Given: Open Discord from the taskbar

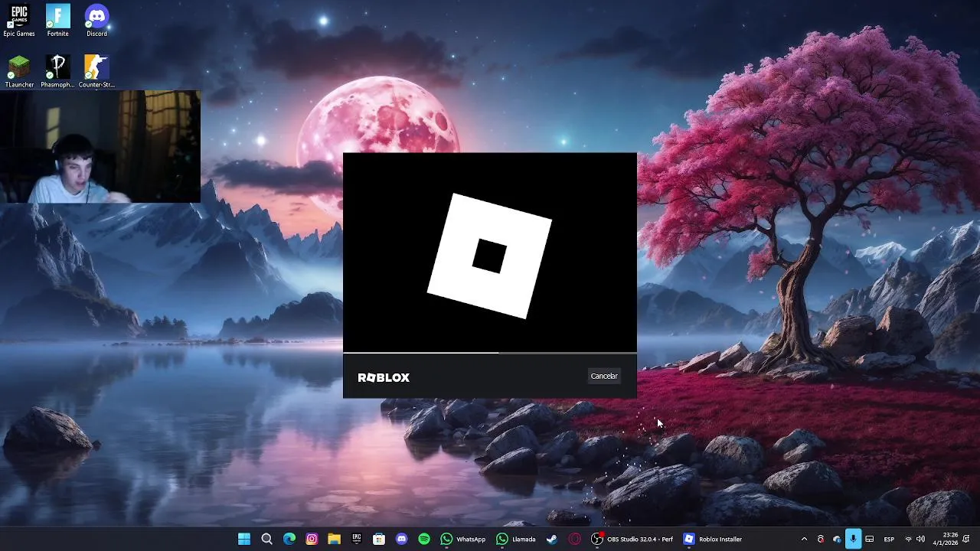Looking at the screenshot, I should point(401,539).
